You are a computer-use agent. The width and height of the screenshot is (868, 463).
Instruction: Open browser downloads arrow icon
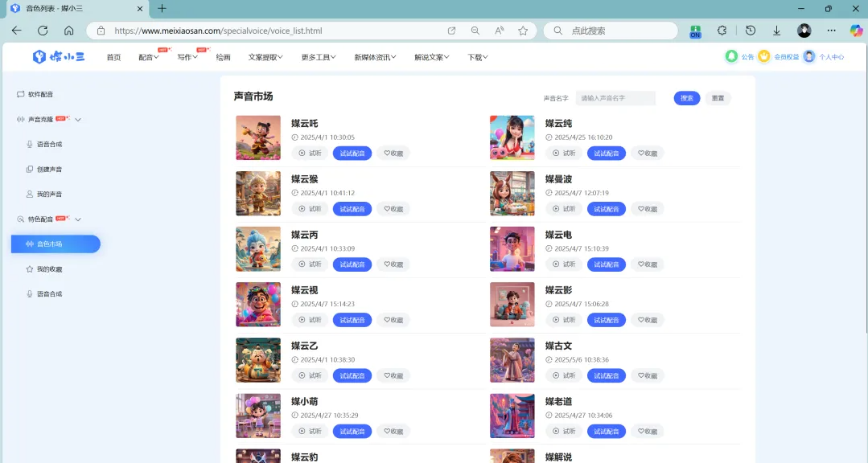tap(776, 31)
